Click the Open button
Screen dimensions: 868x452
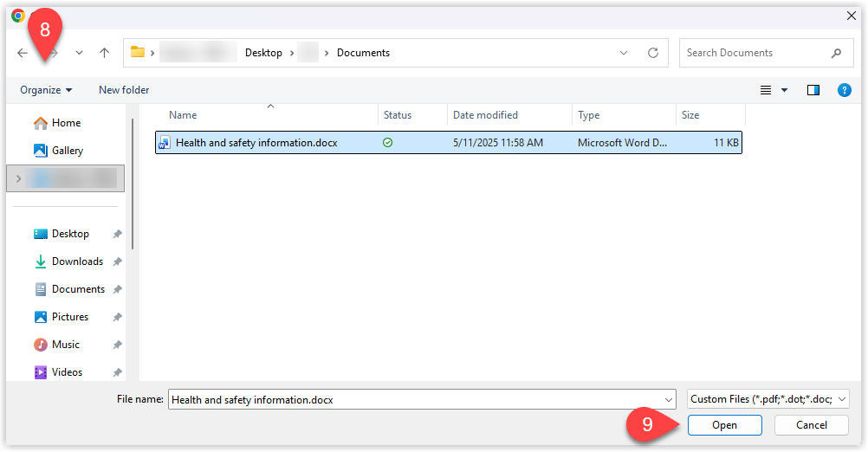[724, 425]
